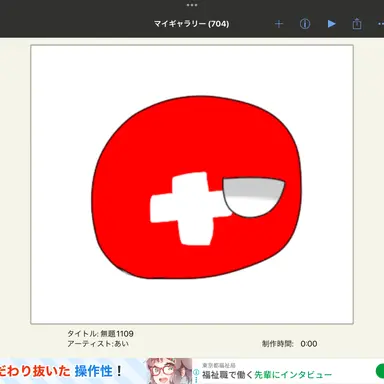Viewport: 384px width, 384px height.
Task: Tap the share export icon
Action: (357, 24)
